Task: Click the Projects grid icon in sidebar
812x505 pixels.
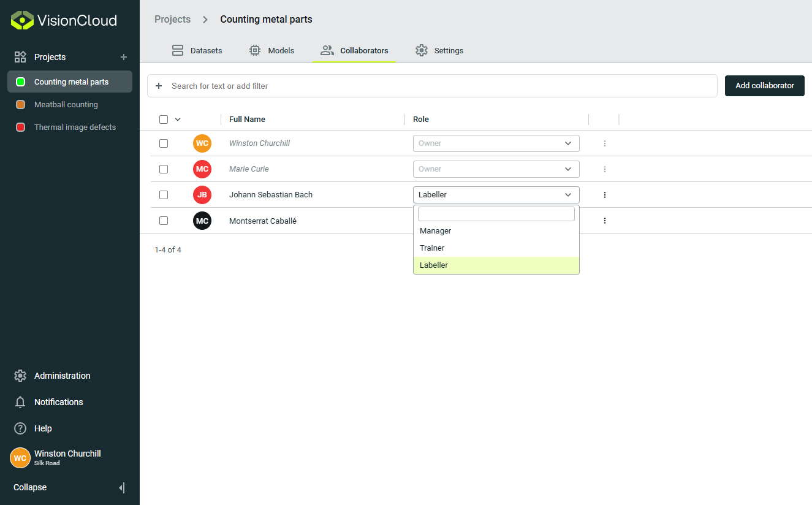Action: point(20,57)
